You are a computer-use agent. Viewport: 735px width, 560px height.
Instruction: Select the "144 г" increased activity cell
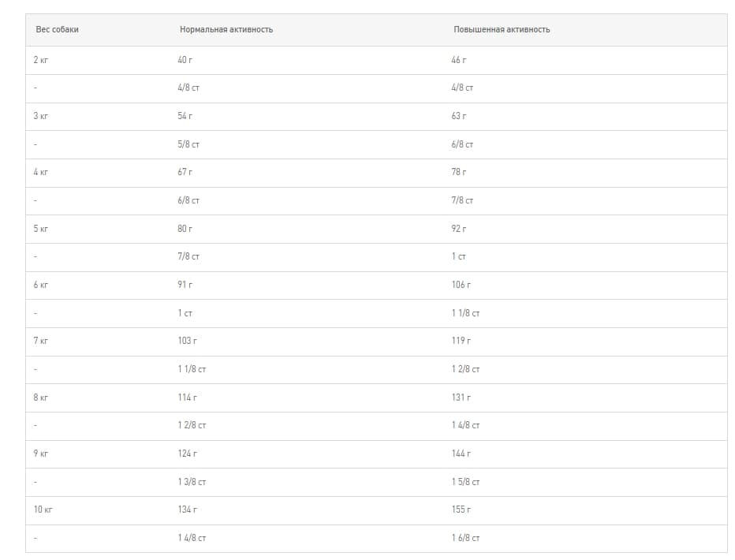(x=461, y=454)
